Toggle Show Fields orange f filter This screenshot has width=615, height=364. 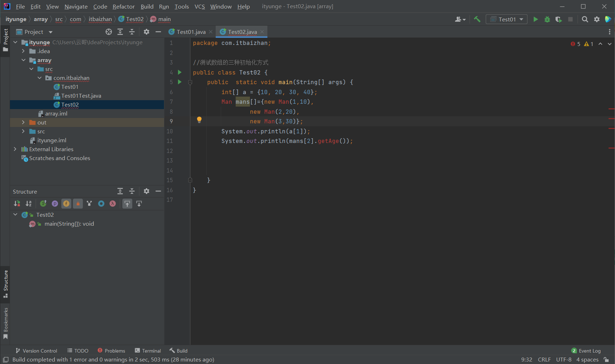click(66, 204)
